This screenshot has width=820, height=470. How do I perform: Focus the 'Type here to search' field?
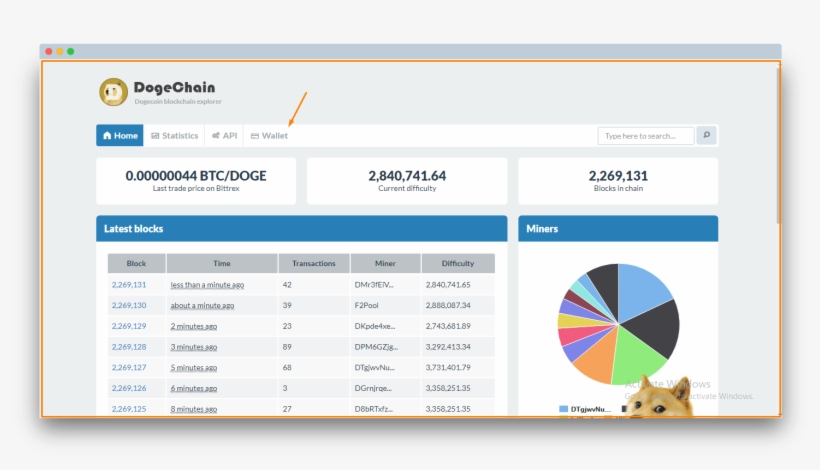coord(646,136)
